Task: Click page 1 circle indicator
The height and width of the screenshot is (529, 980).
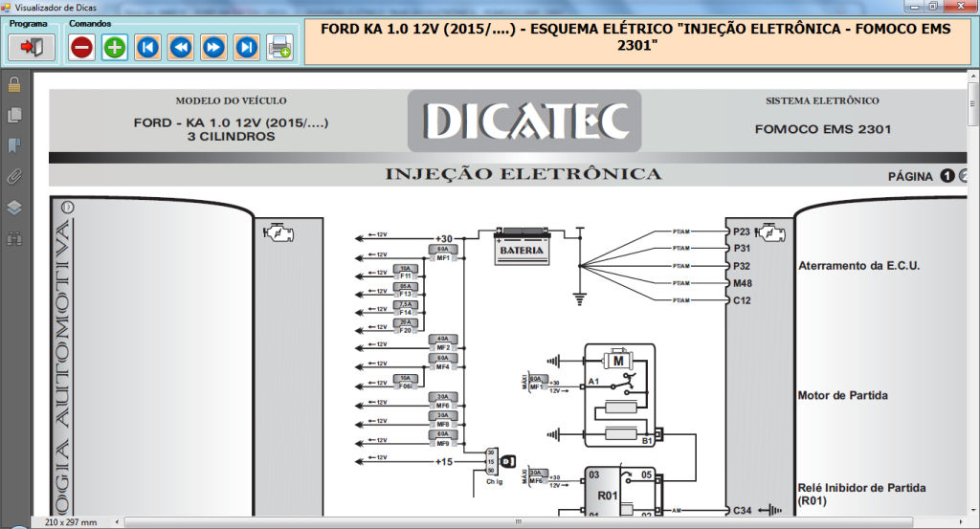Action: (x=947, y=176)
